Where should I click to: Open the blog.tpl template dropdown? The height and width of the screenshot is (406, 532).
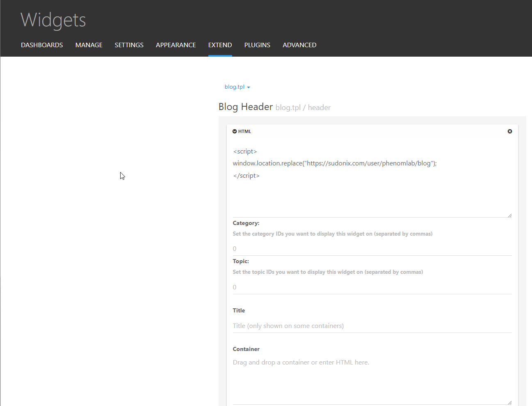click(x=237, y=87)
